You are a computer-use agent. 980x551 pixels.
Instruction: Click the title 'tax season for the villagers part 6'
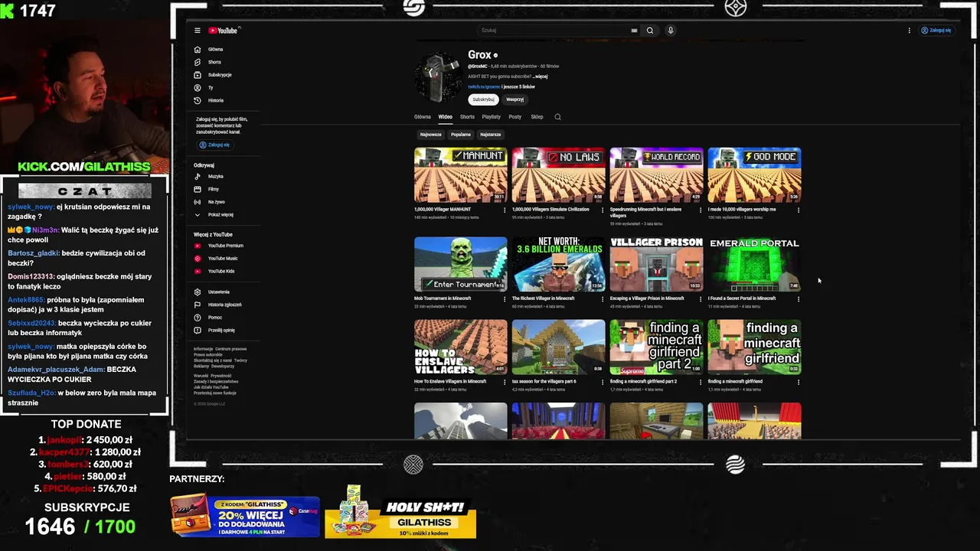544,381
